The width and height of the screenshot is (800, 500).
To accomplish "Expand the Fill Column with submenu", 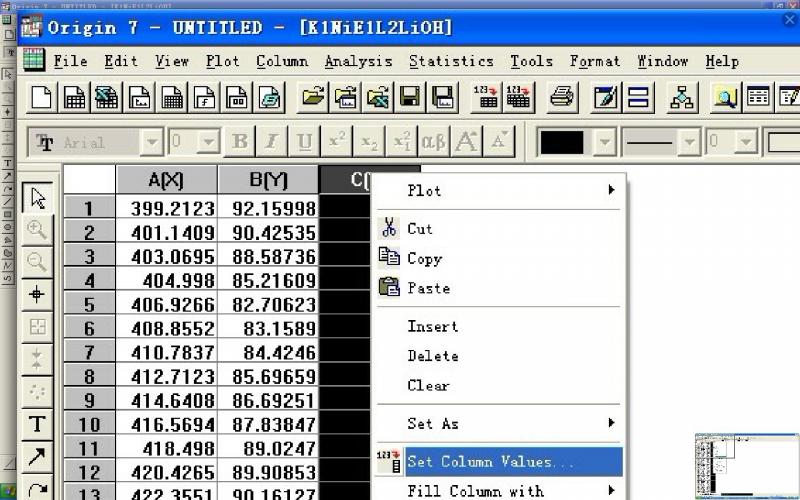I will (499, 491).
